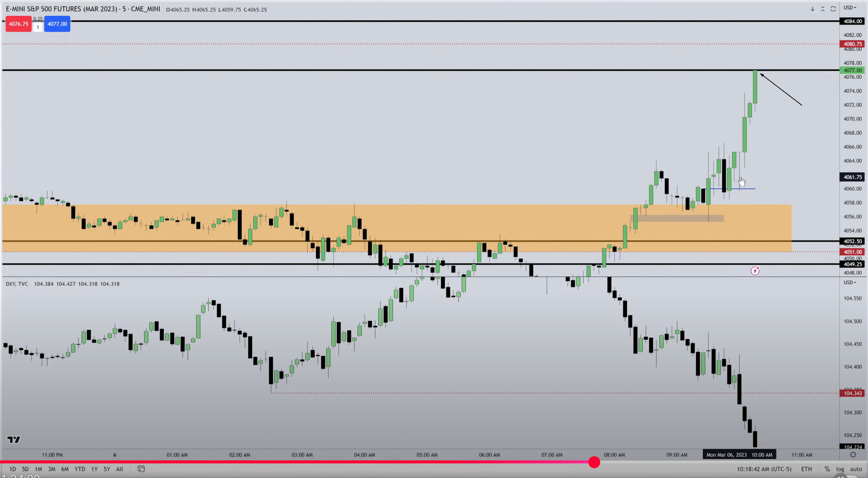Viewport: 868px width, 478px height.
Task: Collapse the ES futures pane
Action: (823, 9)
